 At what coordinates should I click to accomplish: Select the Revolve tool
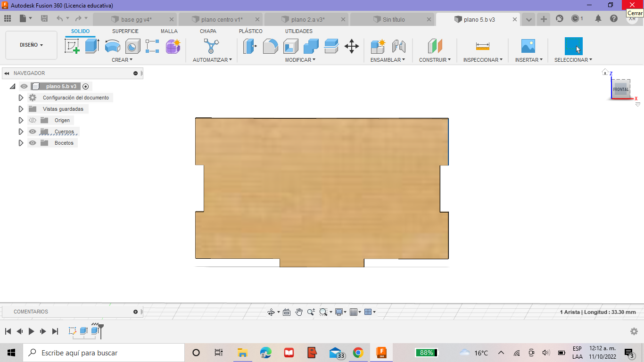pos(112,46)
